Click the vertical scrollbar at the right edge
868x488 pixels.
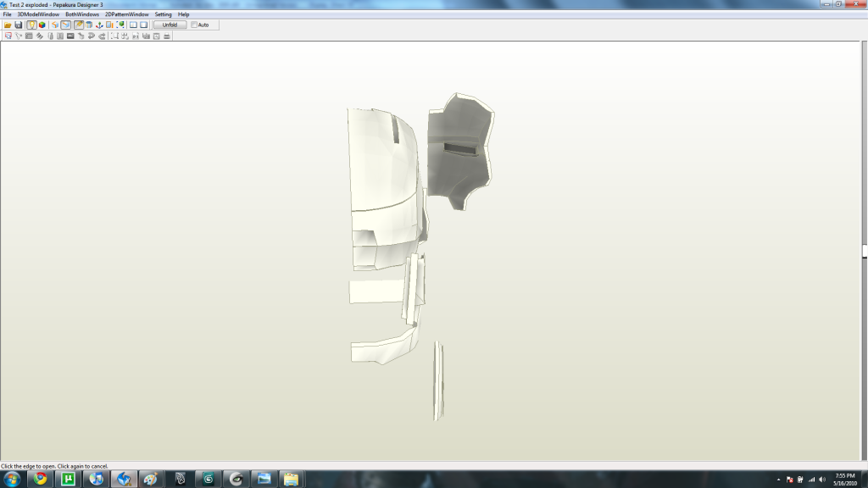[864, 251]
